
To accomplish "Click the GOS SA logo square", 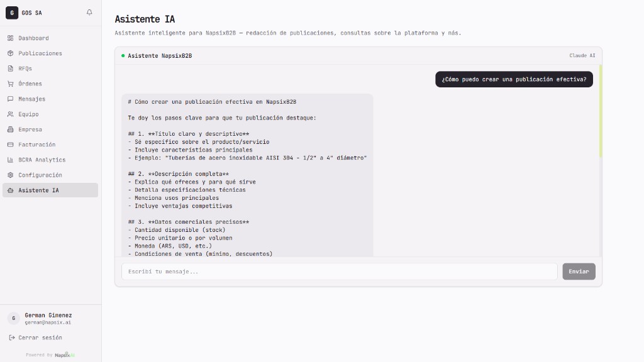I will point(11,12).
